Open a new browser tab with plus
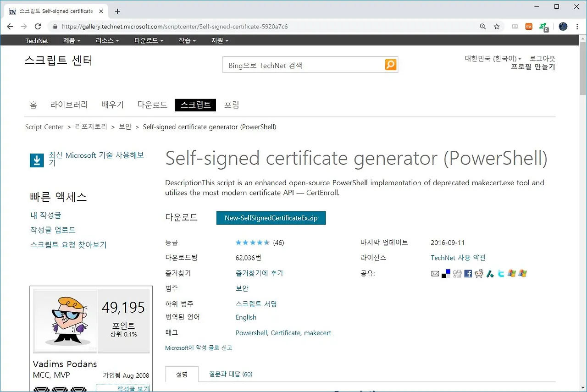587x392 pixels. coord(117,11)
